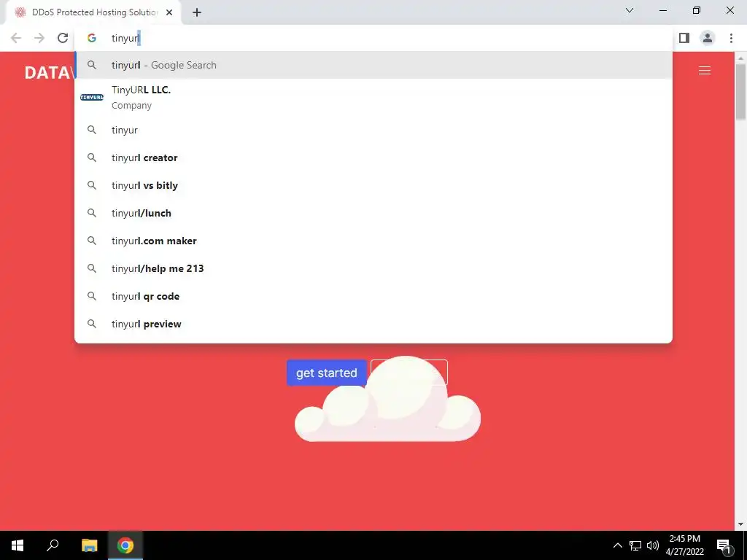Click search icon beside 'tinyurl preview'

(92, 324)
